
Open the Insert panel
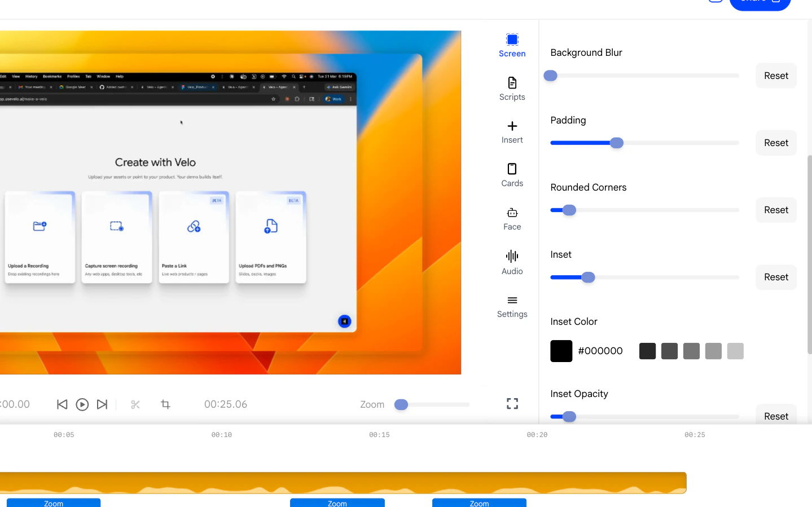512,133
